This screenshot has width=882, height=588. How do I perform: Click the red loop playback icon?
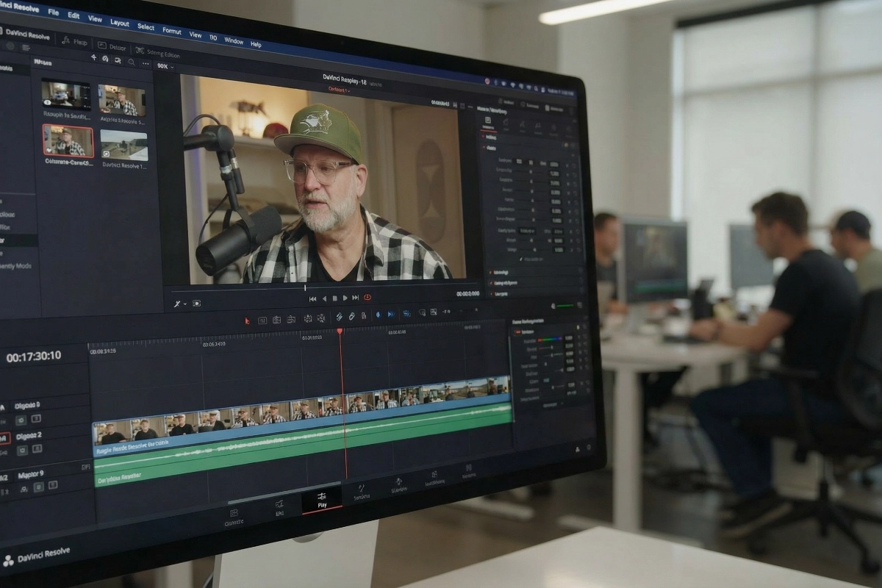coord(367,298)
